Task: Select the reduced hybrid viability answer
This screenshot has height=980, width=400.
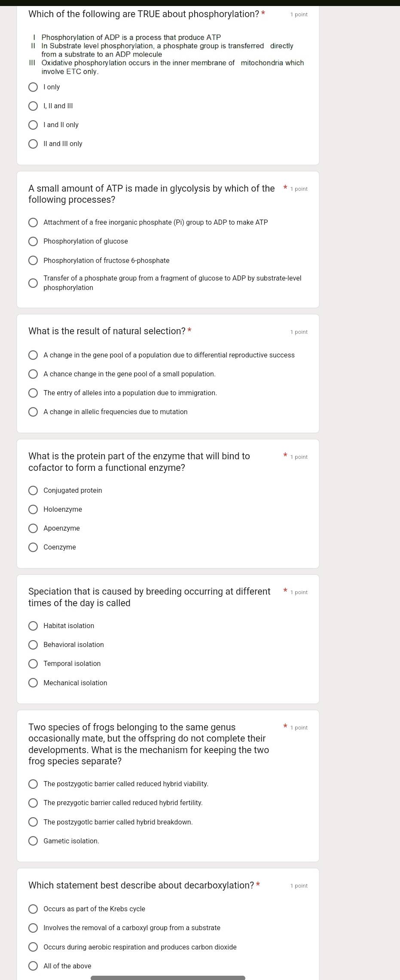Action: click(x=33, y=784)
